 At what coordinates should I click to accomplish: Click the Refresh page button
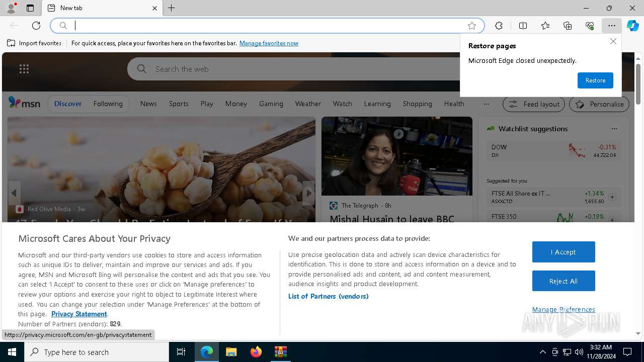click(x=36, y=26)
